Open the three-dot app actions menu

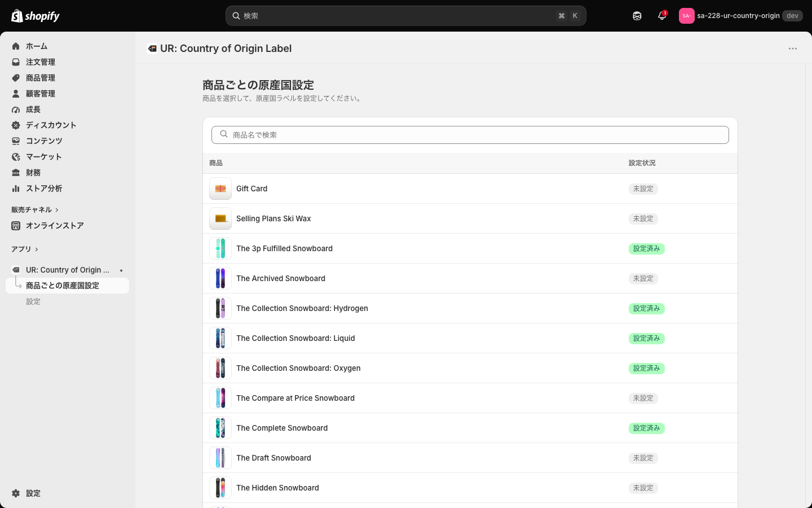[x=793, y=49]
